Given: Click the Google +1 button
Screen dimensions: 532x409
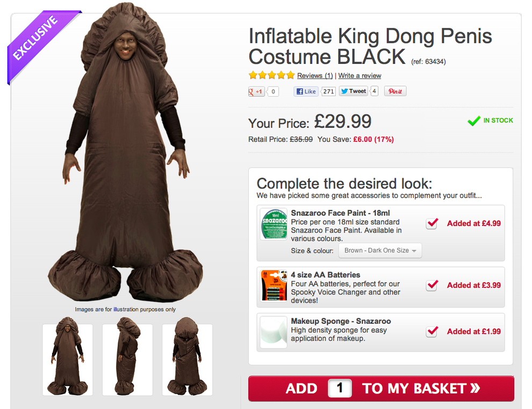Looking at the screenshot, I should pyautogui.click(x=256, y=92).
